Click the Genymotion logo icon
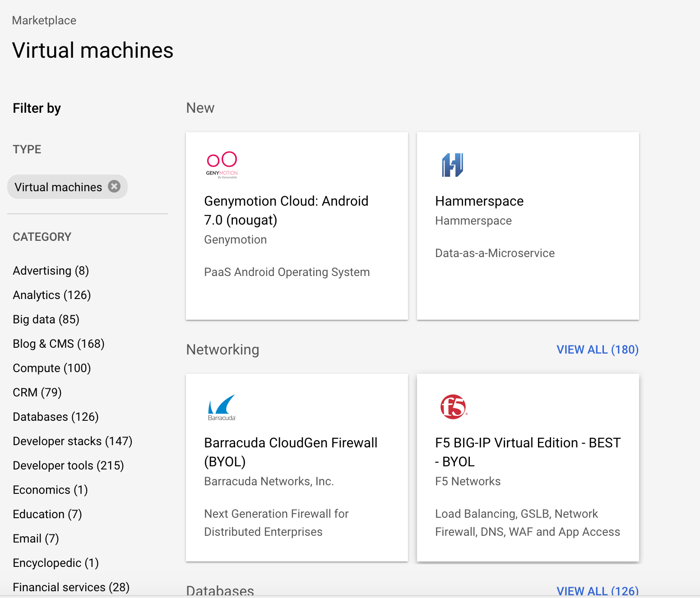 222,165
